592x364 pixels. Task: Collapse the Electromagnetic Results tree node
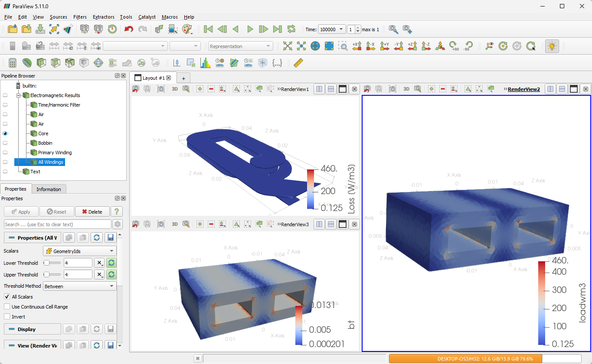[19, 95]
